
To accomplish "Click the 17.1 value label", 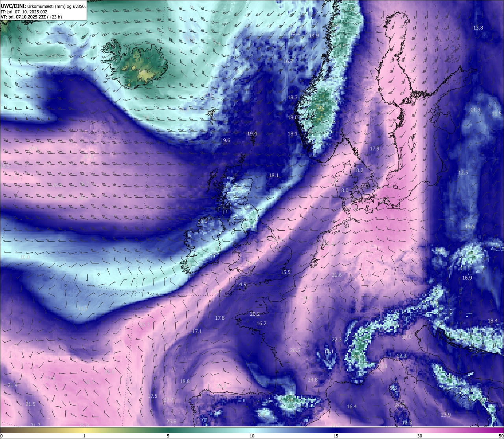I will click(x=197, y=331).
